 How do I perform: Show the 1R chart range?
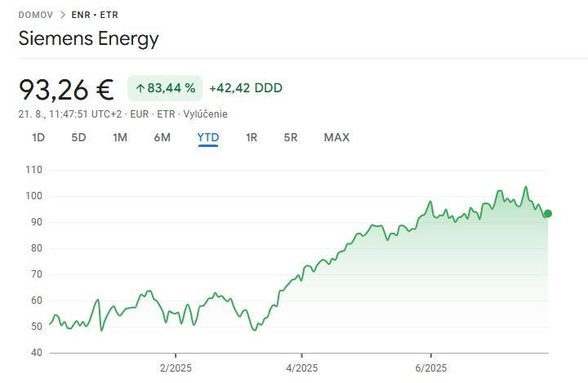point(252,137)
